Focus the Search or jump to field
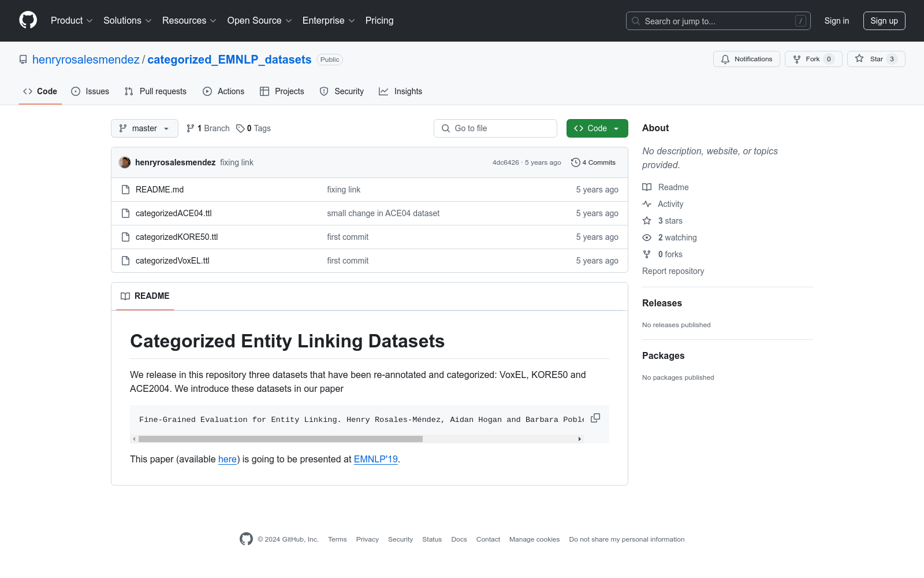Image resolution: width=924 pixels, height=578 pixels. 718,21
